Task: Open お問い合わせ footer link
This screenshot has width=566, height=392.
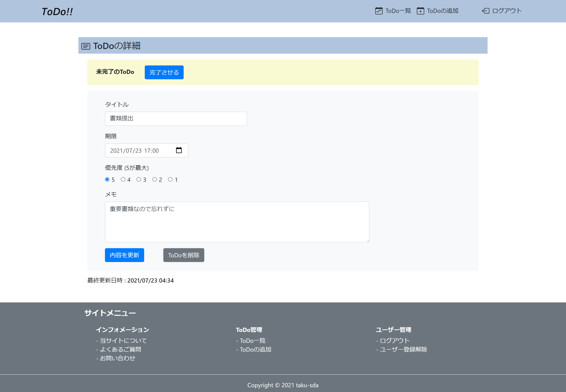Action: tap(117, 358)
